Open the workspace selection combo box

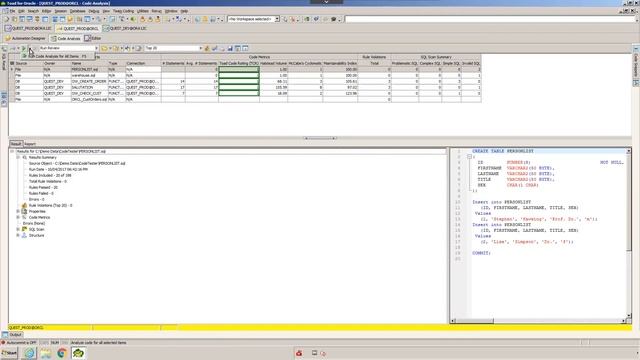coord(253,19)
